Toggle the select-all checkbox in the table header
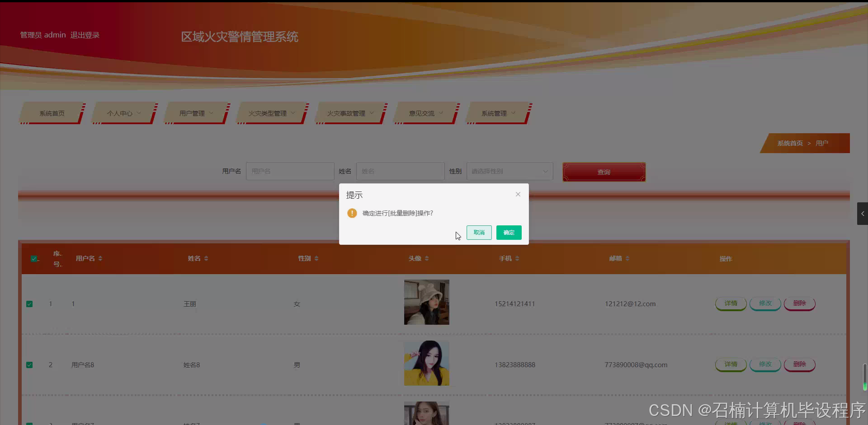This screenshot has height=425, width=868. click(34, 259)
